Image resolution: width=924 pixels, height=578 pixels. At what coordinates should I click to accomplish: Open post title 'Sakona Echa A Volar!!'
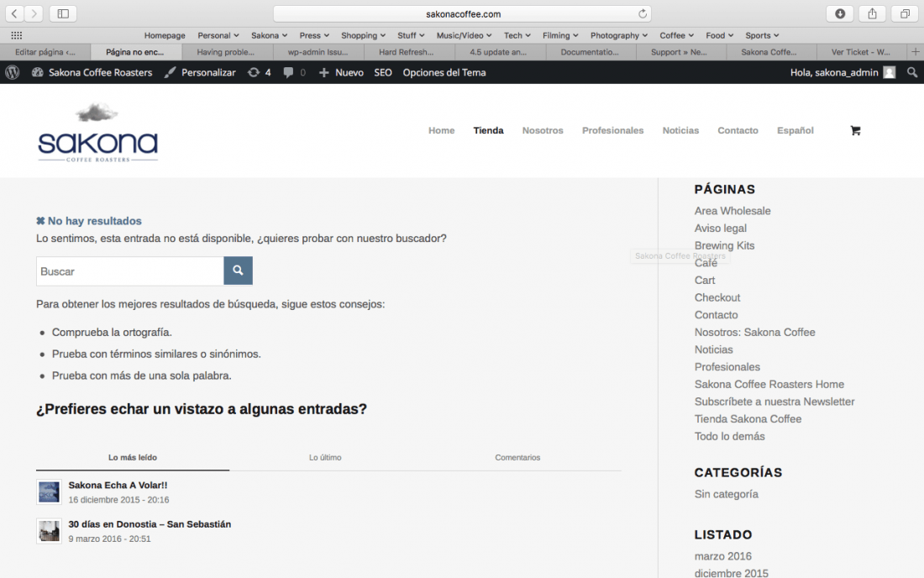[118, 486]
